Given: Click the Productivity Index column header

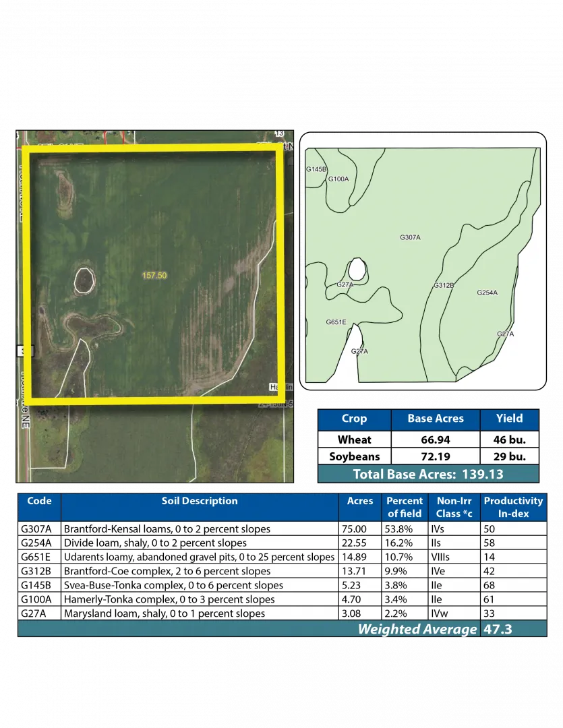Looking at the screenshot, I should pyautogui.click(x=513, y=507).
